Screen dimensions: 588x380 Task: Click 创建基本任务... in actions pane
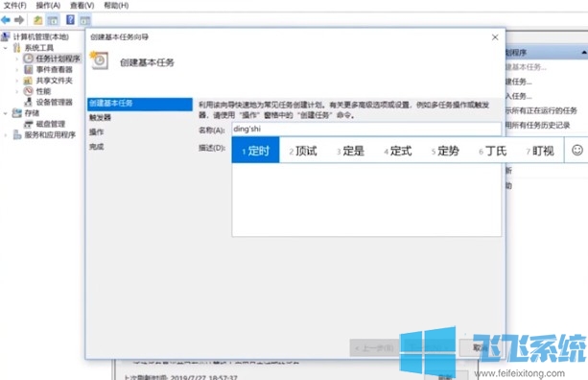(x=526, y=67)
